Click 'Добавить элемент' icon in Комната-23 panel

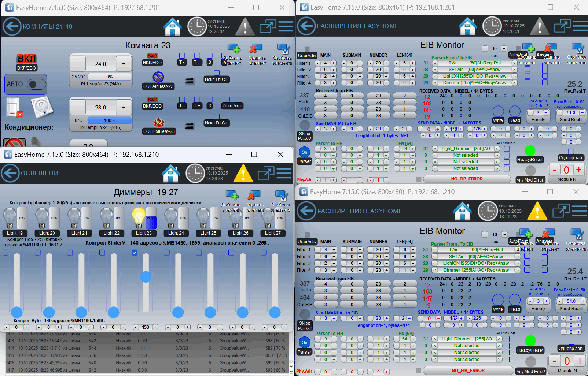[234, 49]
